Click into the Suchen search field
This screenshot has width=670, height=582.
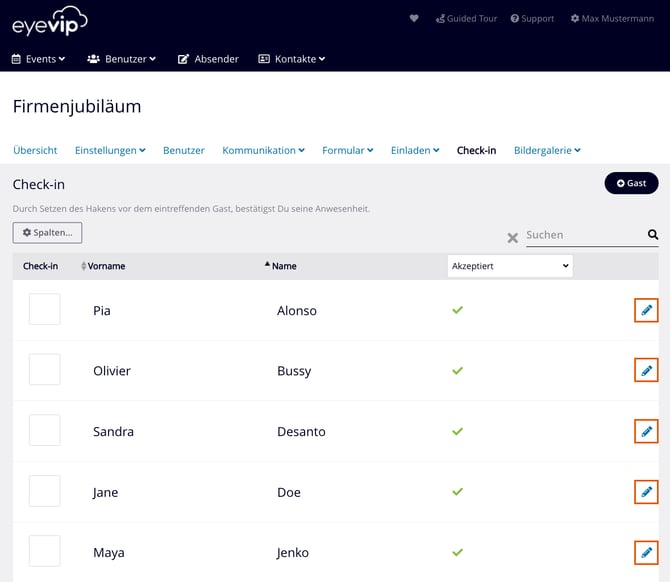583,235
